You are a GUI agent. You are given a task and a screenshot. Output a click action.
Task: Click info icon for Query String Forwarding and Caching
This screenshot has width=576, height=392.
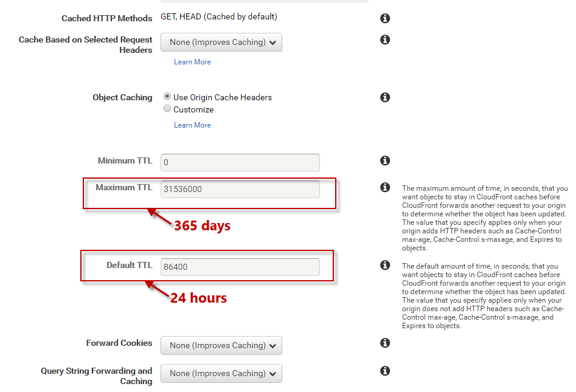pos(385,371)
